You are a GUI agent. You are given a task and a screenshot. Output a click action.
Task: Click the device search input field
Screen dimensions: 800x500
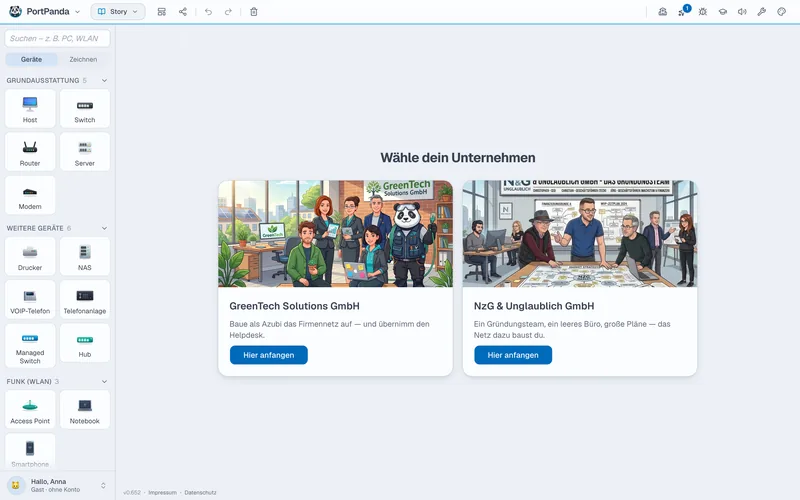[57, 38]
